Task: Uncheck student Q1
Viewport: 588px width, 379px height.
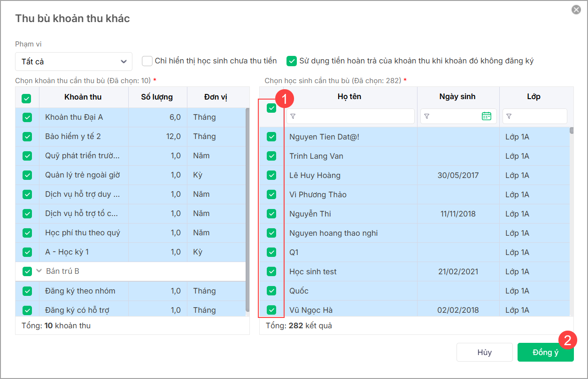Action: click(x=271, y=253)
